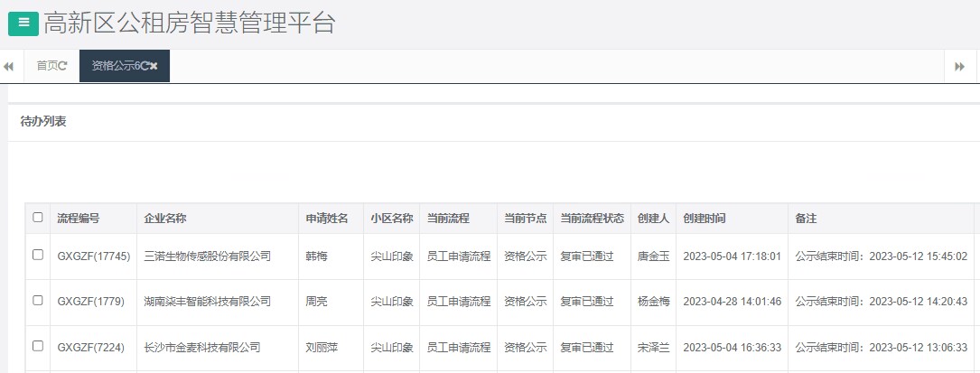Viewport: 980px width, 373px height.
Task: Click the 当前流程 column header
Action: click(x=448, y=219)
